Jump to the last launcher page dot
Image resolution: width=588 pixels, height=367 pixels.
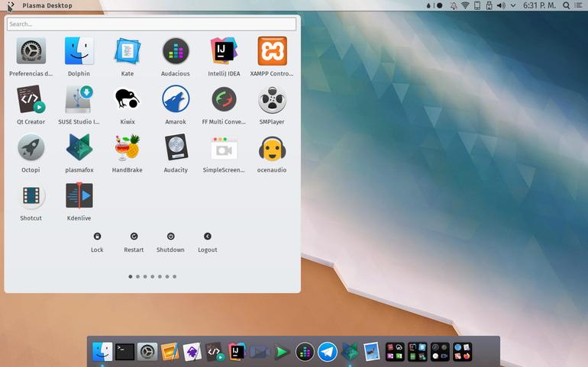(x=174, y=277)
